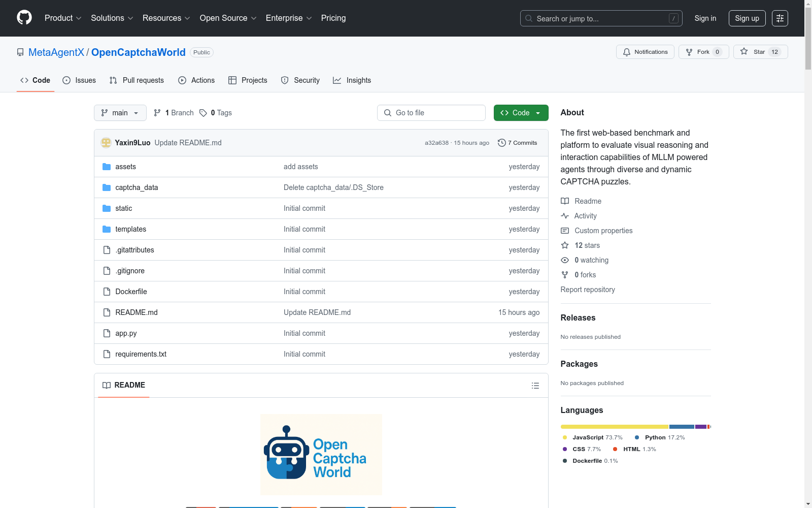This screenshot has width=812, height=508.
Task: Open the green Code dropdown button
Action: pyautogui.click(x=521, y=113)
